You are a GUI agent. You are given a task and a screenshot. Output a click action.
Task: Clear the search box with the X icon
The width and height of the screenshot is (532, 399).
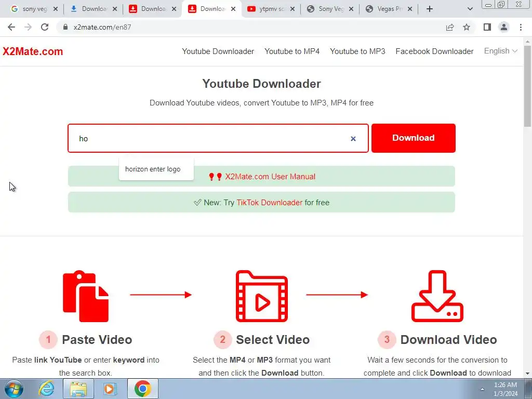point(353,138)
